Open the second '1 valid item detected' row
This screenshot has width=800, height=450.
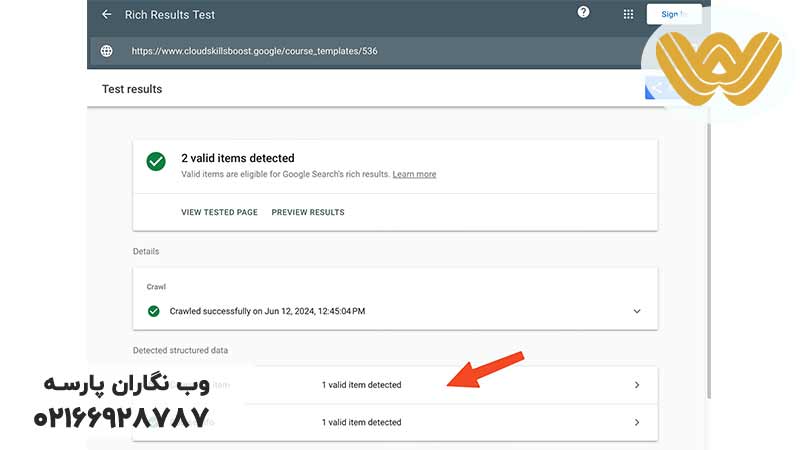pos(361,422)
